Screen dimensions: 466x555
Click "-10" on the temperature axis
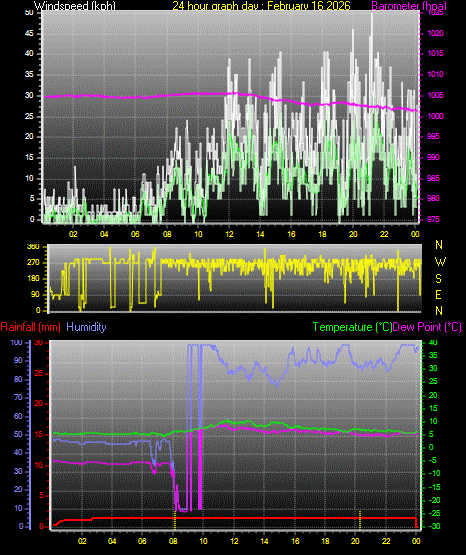pyautogui.click(x=434, y=473)
